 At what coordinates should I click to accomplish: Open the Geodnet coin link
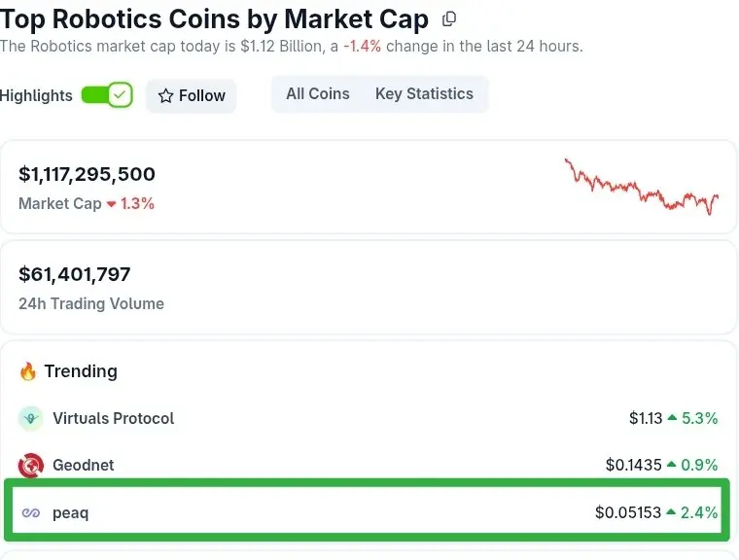tap(84, 466)
